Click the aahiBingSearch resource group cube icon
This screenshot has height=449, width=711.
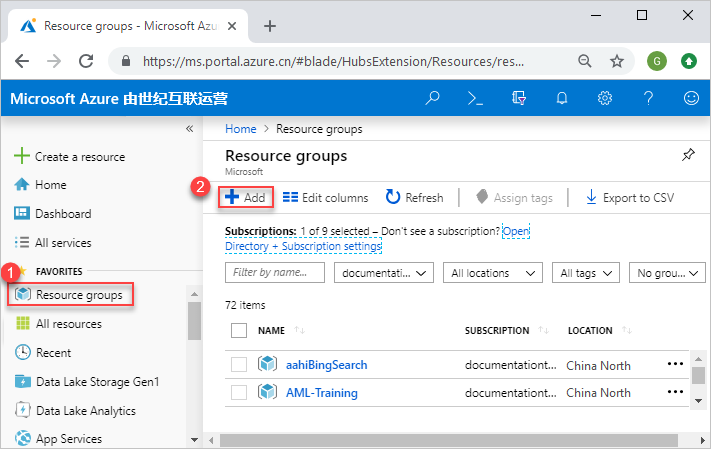click(x=268, y=364)
